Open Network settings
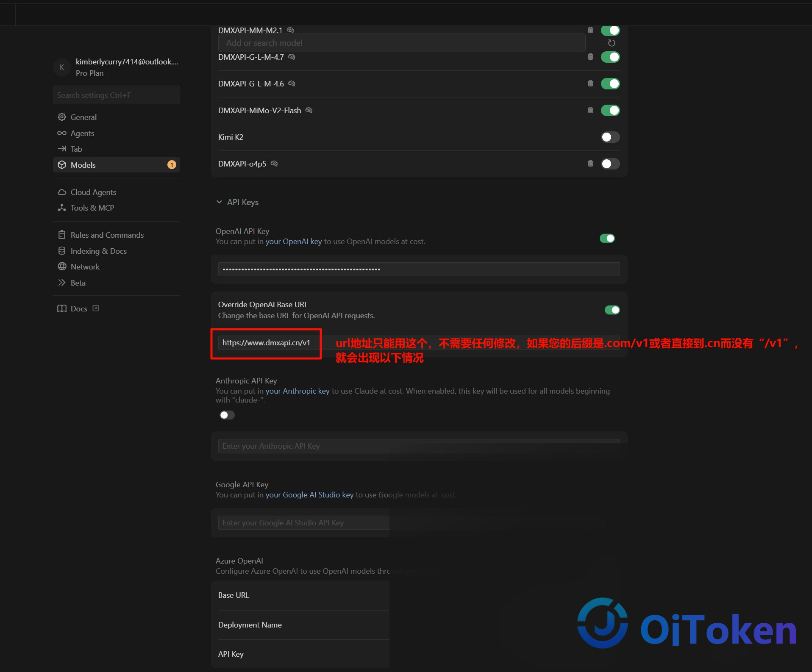The width and height of the screenshot is (812, 672). point(117,267)
